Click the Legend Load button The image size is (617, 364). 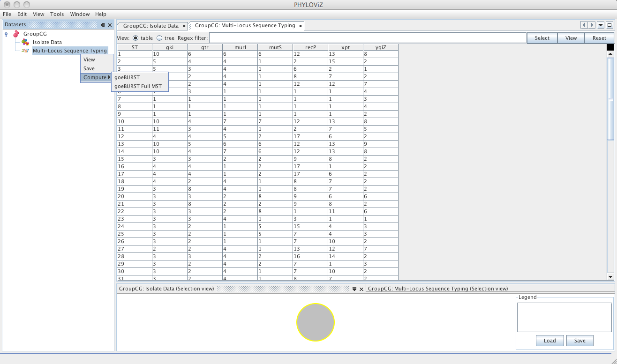click(550, 341)
